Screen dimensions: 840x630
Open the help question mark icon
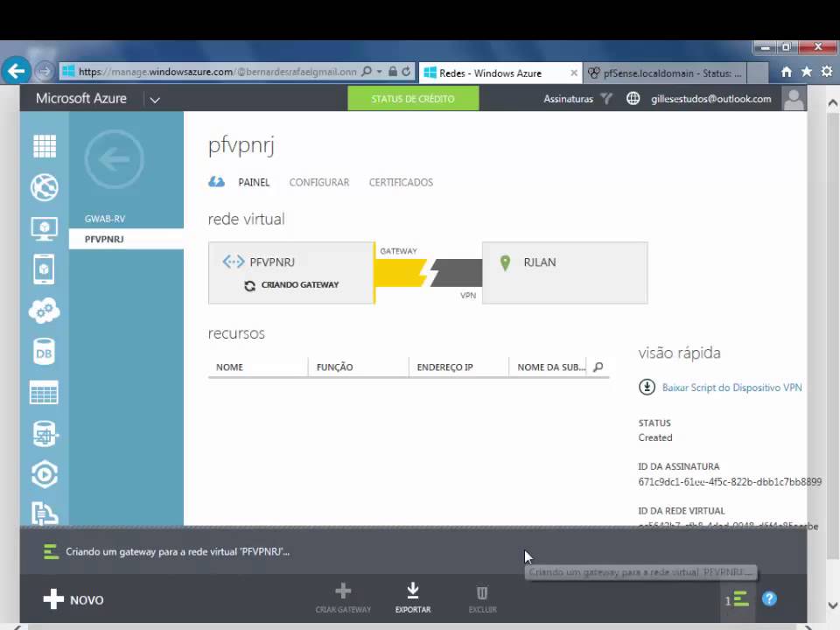pos(769,598)
